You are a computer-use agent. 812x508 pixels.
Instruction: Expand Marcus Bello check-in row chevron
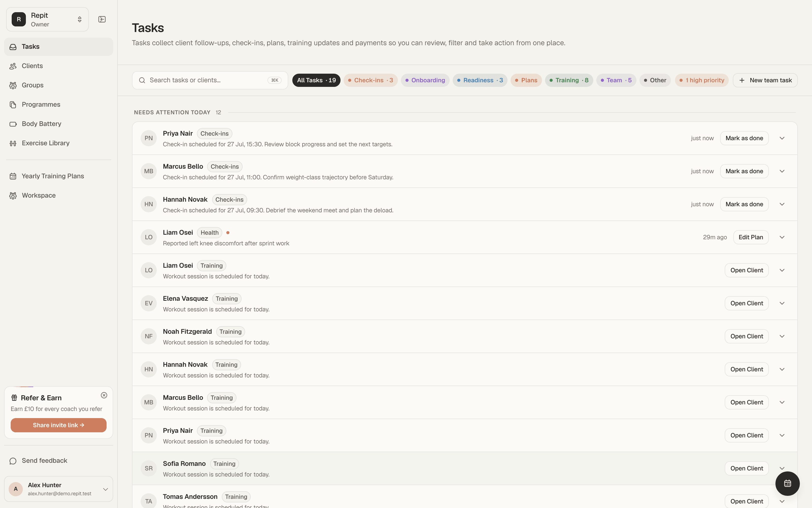pos(782,171)
